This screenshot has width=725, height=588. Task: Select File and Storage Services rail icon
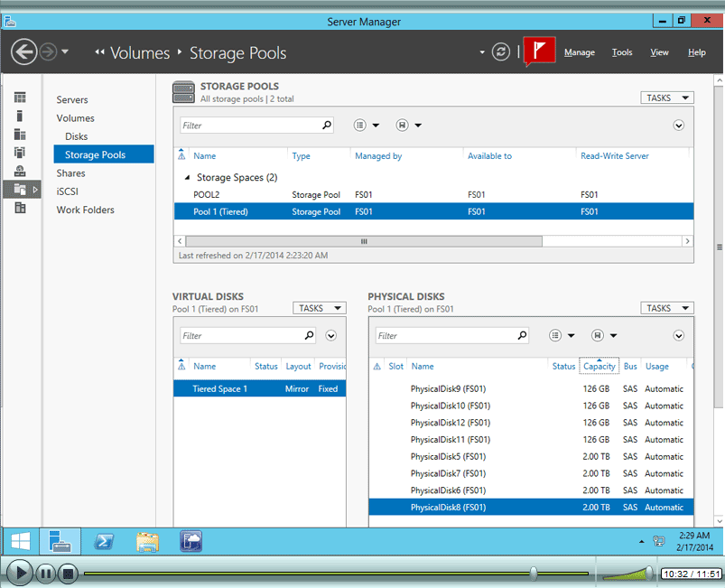(x=22, y=189)
